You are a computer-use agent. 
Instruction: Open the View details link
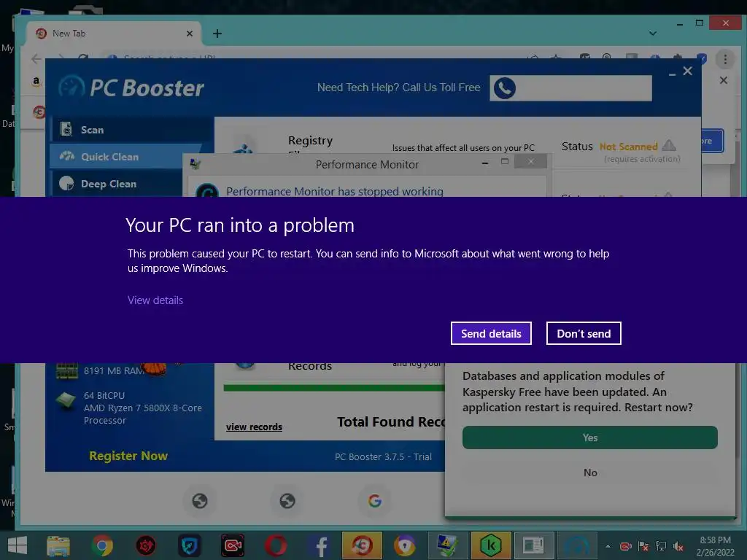pyautogui.click(x=155, y=300)
